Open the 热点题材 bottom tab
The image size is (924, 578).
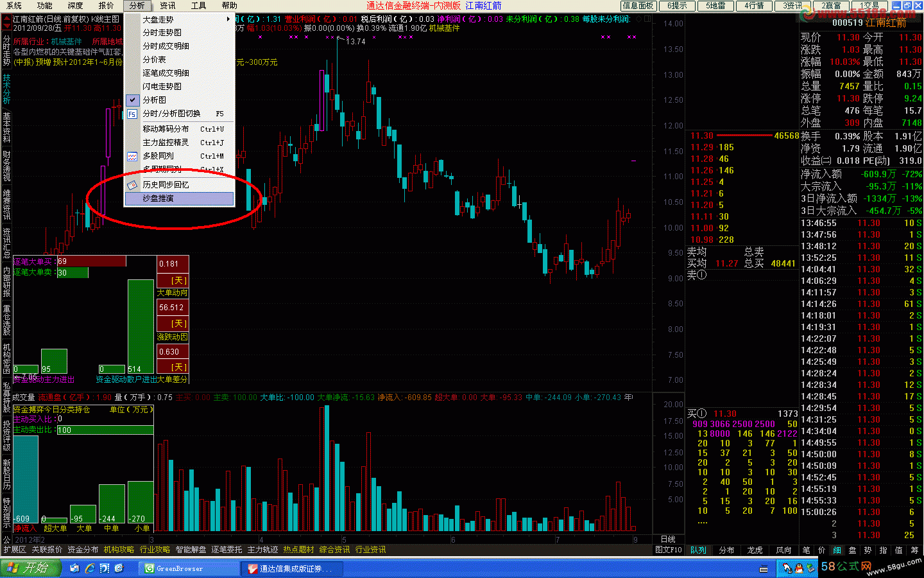[299, 550]
